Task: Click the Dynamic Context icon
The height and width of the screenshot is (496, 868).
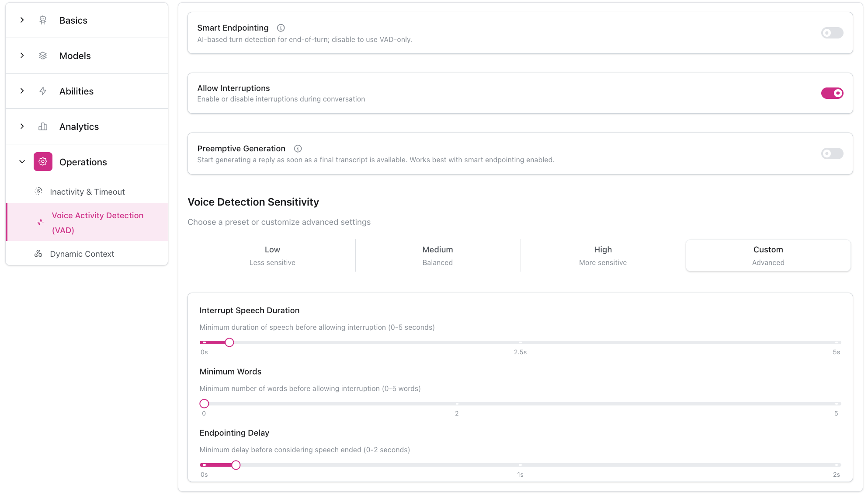Action: click(38, 254)
